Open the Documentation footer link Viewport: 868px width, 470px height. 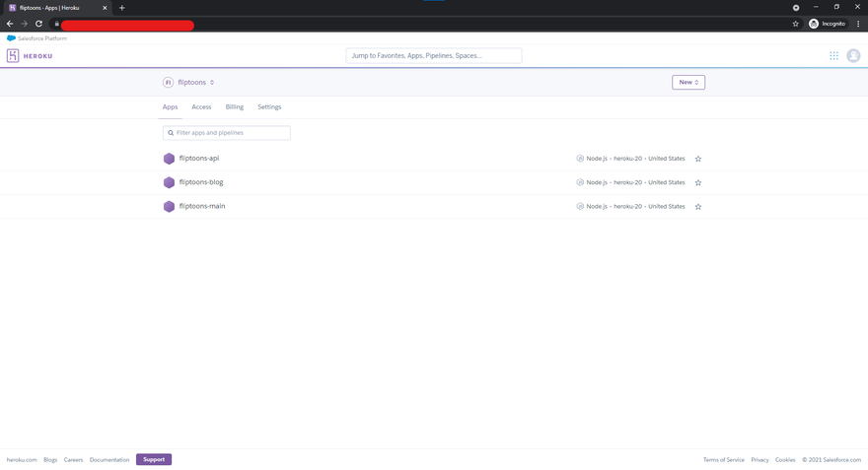(x=109, y=459)
